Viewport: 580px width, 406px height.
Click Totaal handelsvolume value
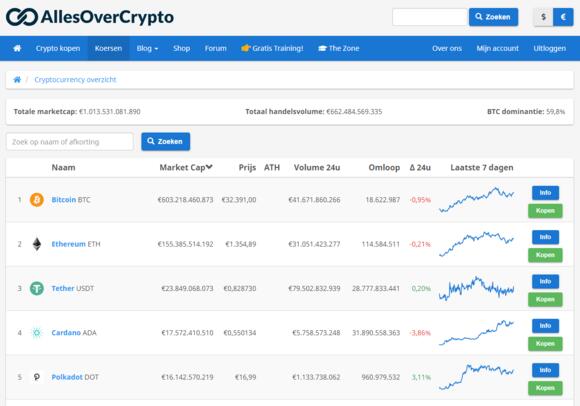click(x=354, y=112)
